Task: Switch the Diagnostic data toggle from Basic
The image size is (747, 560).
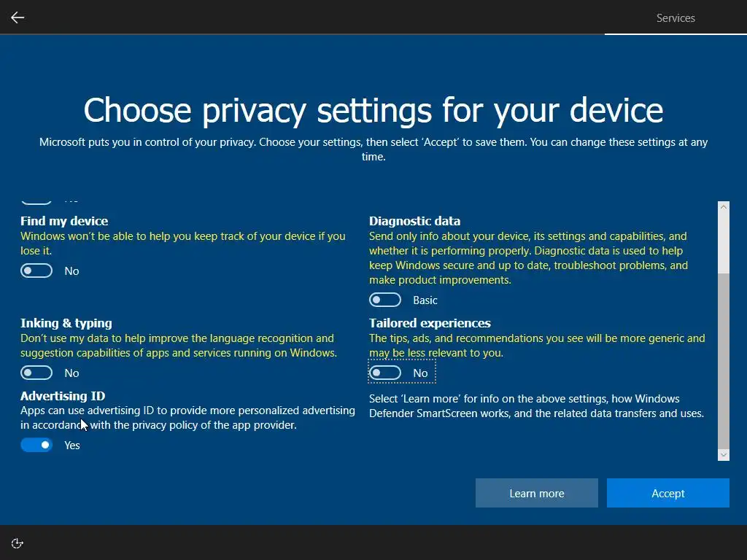Action: click(385, 300)
